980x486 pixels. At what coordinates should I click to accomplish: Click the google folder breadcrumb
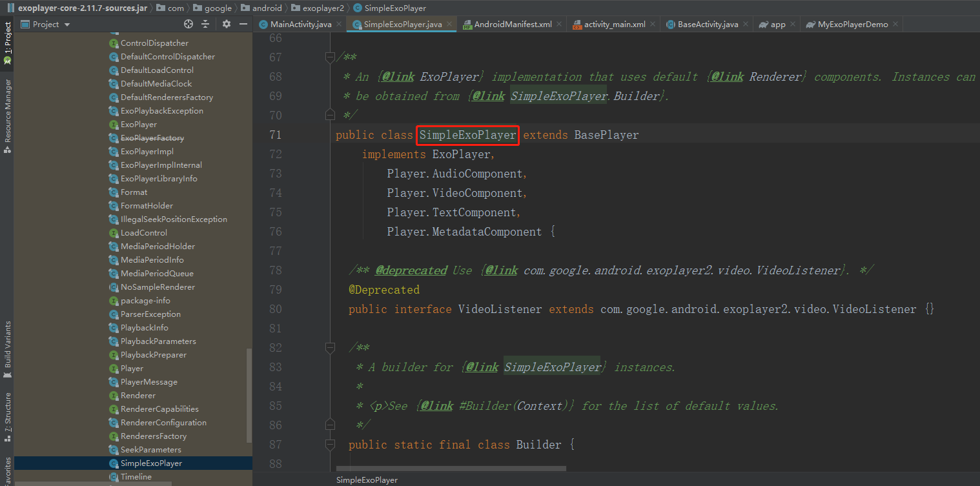(212, 8)
